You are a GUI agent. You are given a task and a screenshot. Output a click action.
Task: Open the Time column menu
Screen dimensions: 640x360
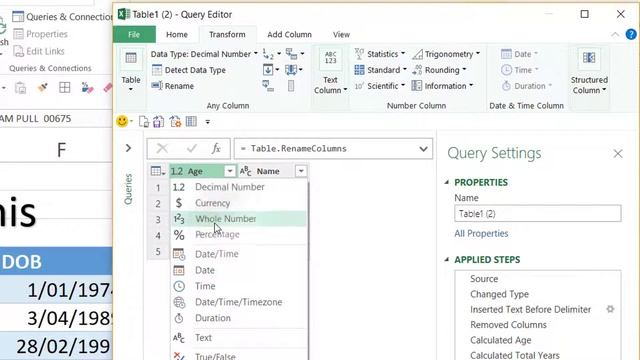pos(520,70)
